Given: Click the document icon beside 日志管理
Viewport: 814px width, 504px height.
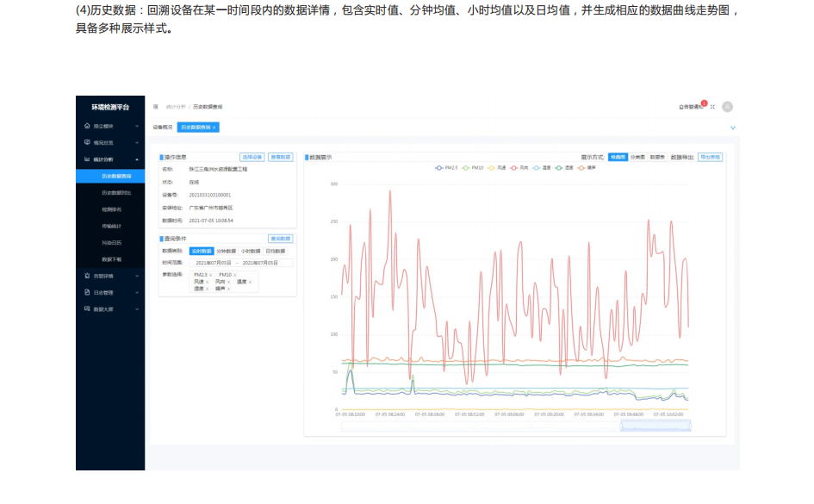Looking at the screenshot, I should coord(87,292).
